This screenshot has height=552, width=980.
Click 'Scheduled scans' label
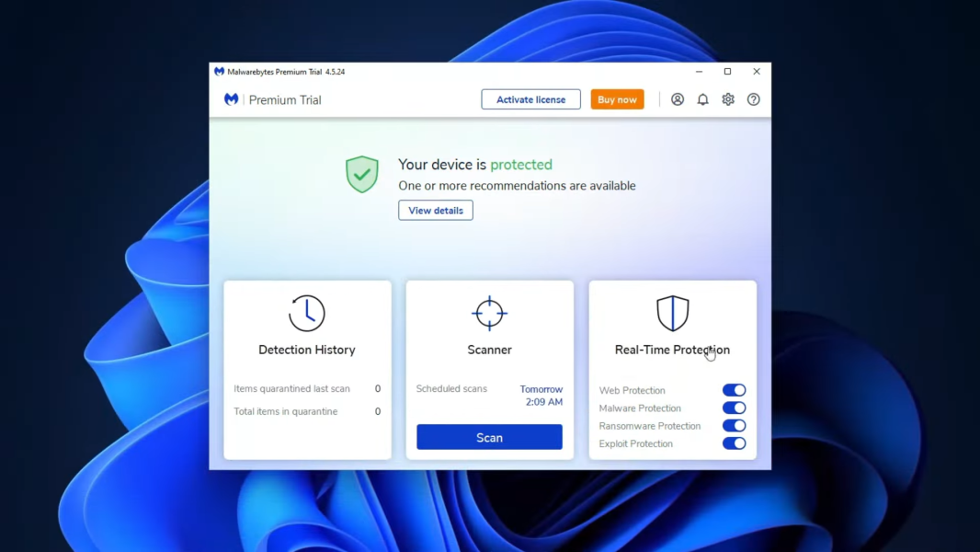click(x=451, y=388)
